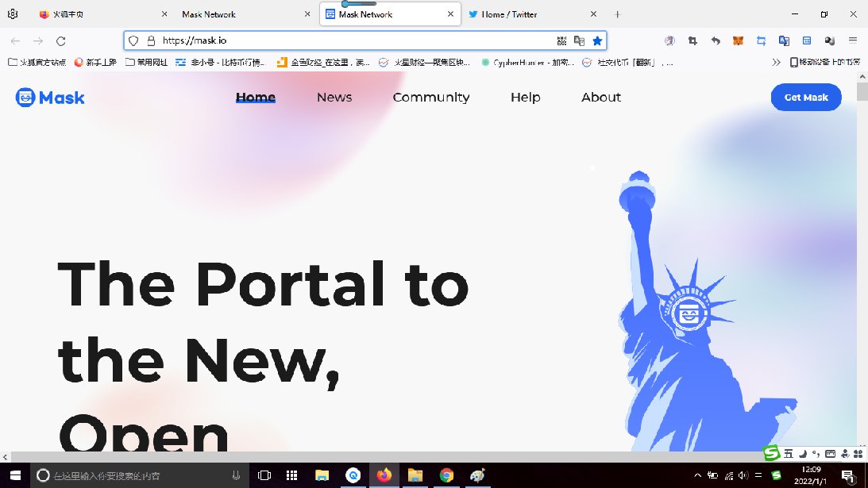Click the shield tracking protection icon

[133, 40]
